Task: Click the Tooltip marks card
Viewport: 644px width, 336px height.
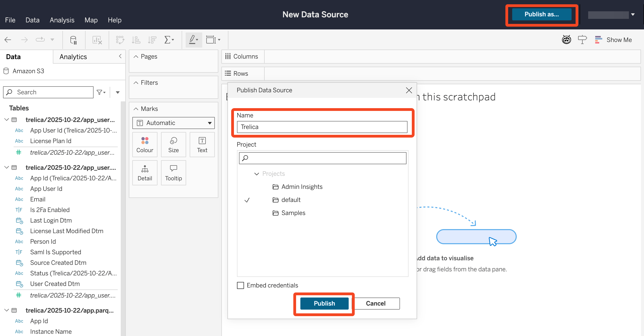Action: [x=174, y=173]
